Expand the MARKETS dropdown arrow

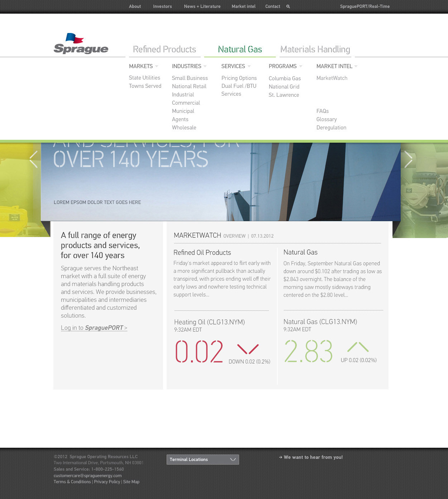coord(157,66)
